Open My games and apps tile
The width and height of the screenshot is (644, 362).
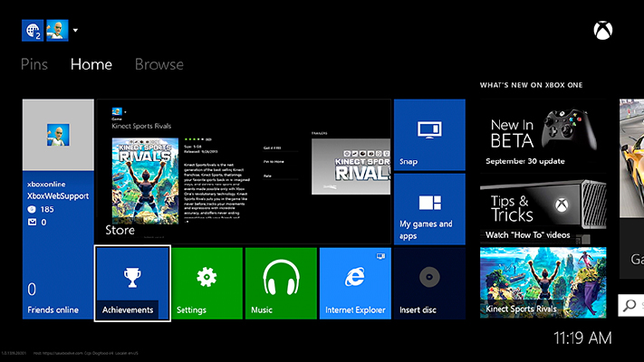click(429, 209)
